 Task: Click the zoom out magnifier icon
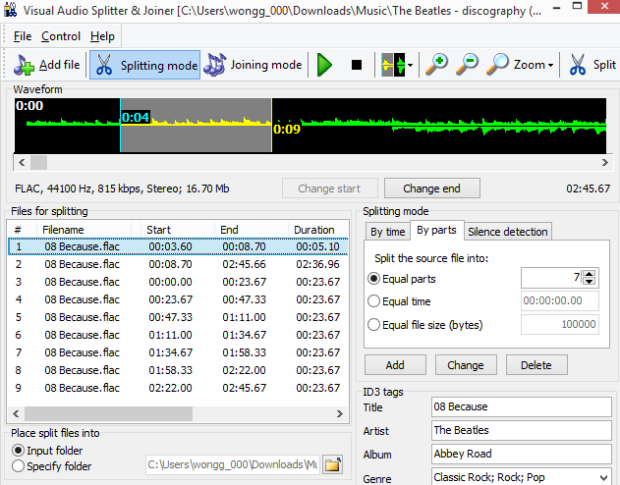466,66
